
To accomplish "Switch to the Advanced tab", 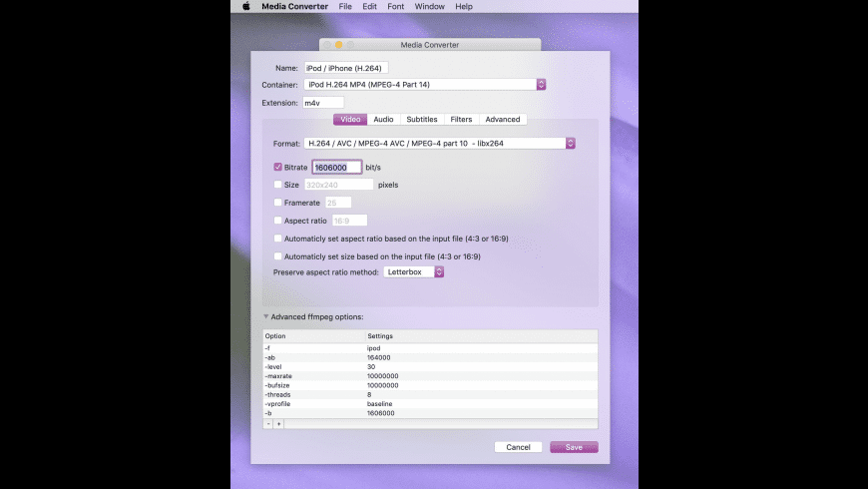I will tap(503, 119).
